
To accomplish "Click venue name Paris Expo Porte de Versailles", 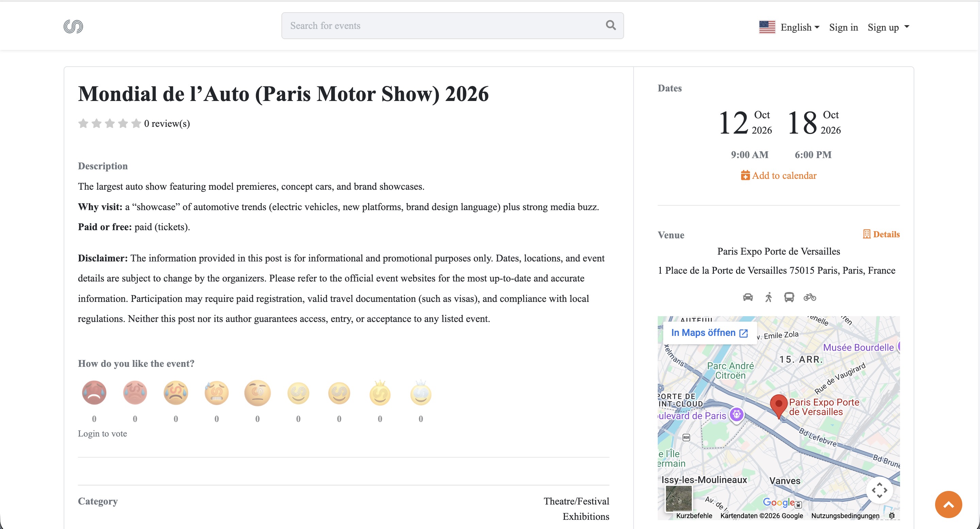I will (x=779, y=251).
